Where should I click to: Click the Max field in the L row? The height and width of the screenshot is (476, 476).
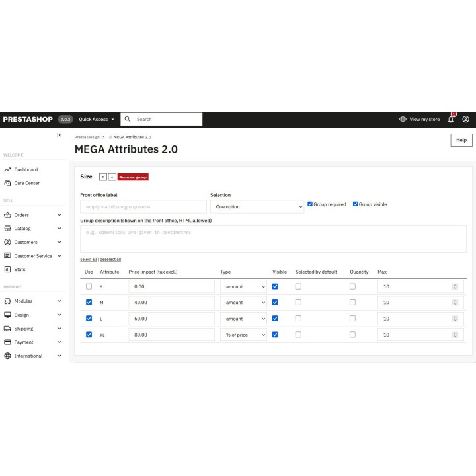[420, 319]
